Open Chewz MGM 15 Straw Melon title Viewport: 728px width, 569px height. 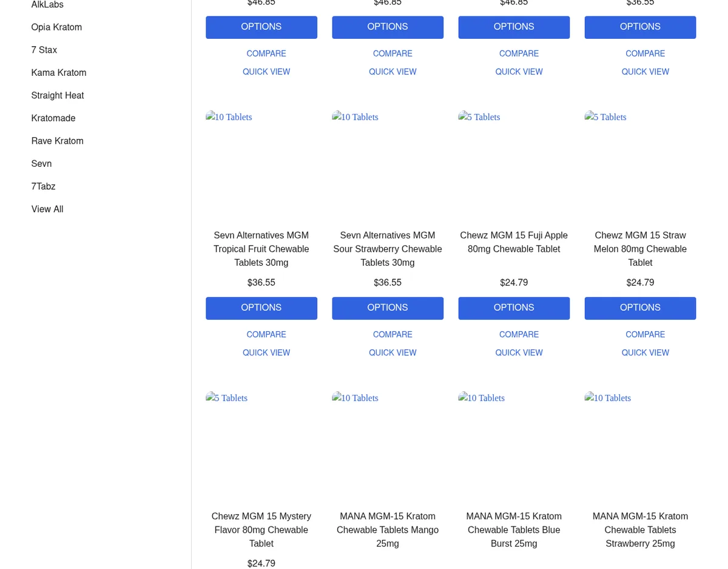pyautogui.click(x=640, y=249)
